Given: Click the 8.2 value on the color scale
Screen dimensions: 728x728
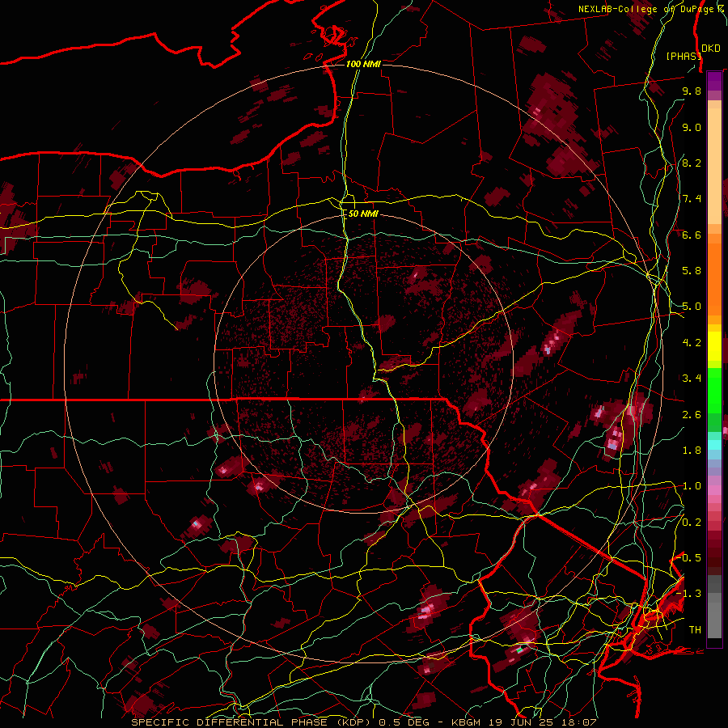Looking at the screenshot, I should pos(692,163).
